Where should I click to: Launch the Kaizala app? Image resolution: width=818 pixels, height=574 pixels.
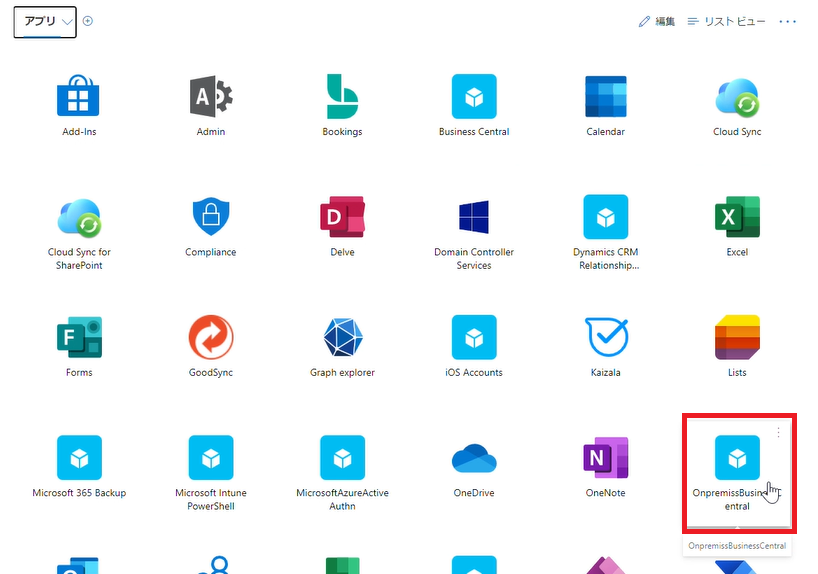[606, 337]
